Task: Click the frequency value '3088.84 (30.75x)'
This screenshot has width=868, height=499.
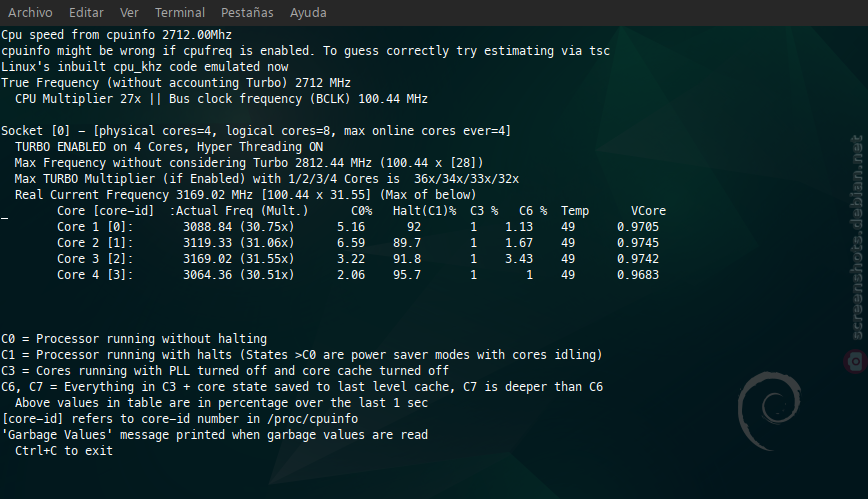Action: tap(239, 227)
